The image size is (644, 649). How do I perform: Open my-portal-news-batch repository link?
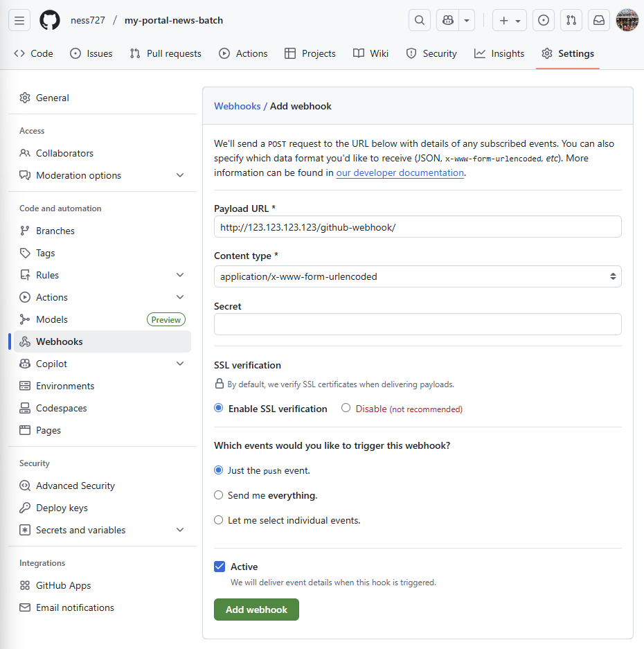(174, 20)
